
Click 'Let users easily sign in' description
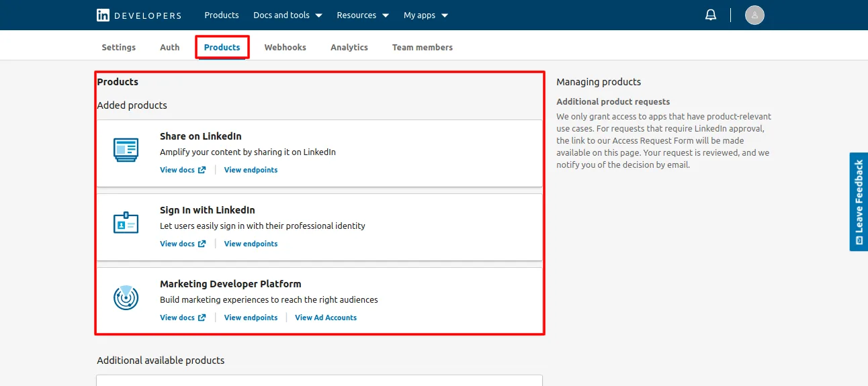pyautogui.click(x=263, y=226)
